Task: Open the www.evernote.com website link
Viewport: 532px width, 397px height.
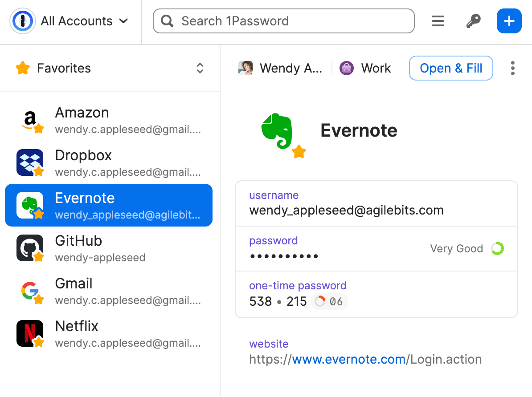Action: (349, 359)
